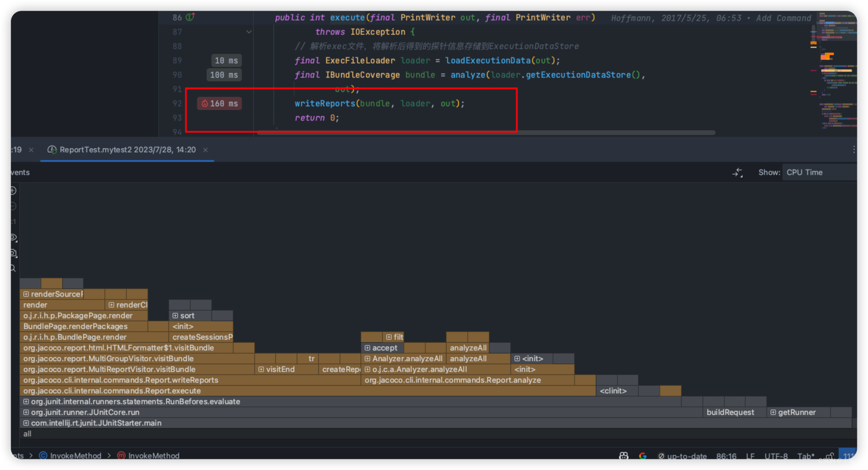Image resolution: width=868 pixels, height=470 pixels.
Task: Close the ReportTest.mytest2 profiler tab
Action: pos(205,150)
